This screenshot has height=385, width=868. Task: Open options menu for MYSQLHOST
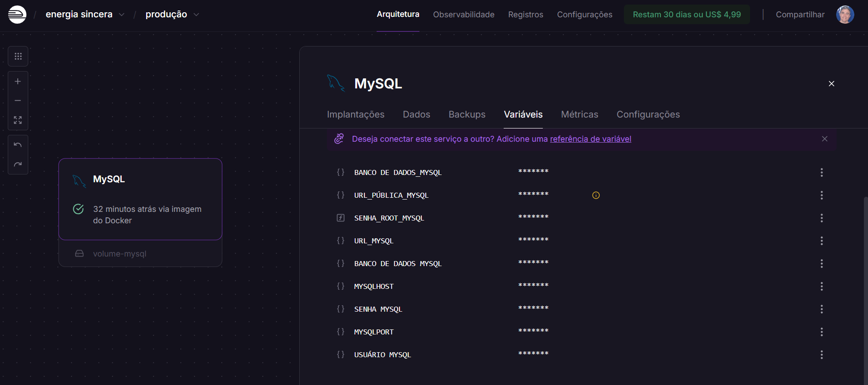[x=822, y=286]
